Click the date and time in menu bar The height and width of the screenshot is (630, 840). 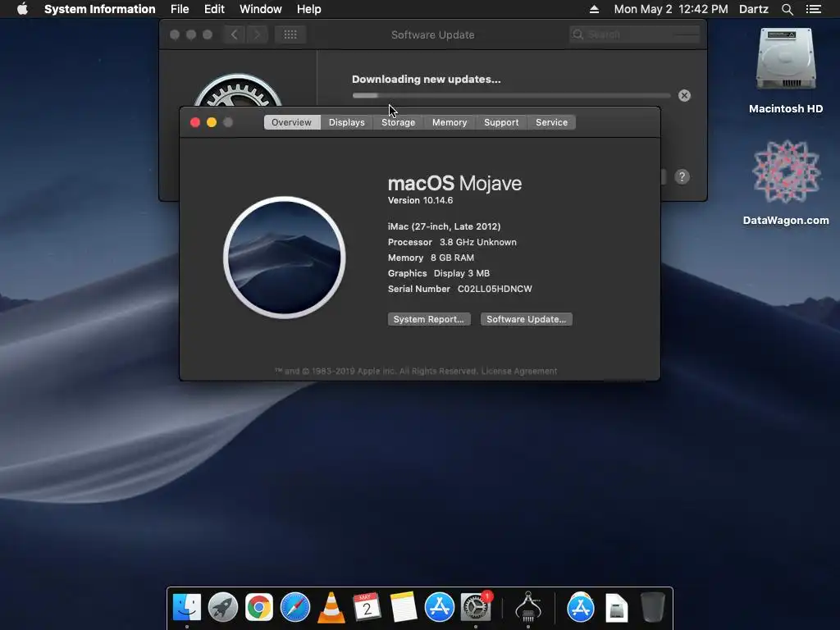671,9
